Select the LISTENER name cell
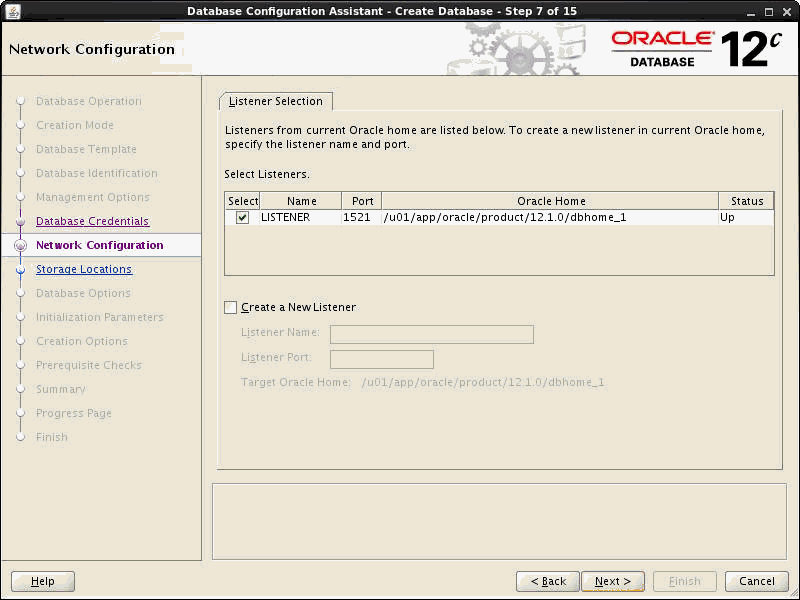This screenshot has width=800, height=600. 301,217
